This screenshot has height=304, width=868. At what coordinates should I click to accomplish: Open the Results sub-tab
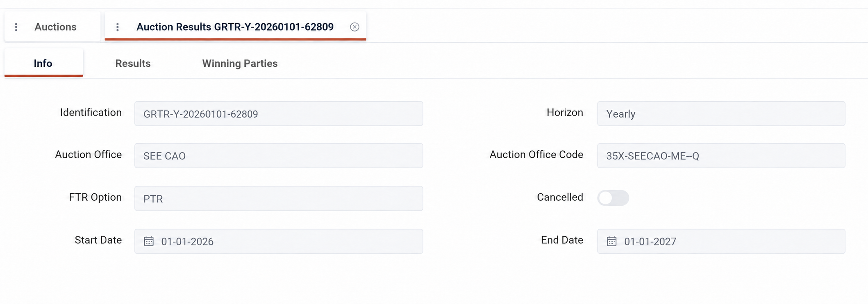[x=133, y=64]
